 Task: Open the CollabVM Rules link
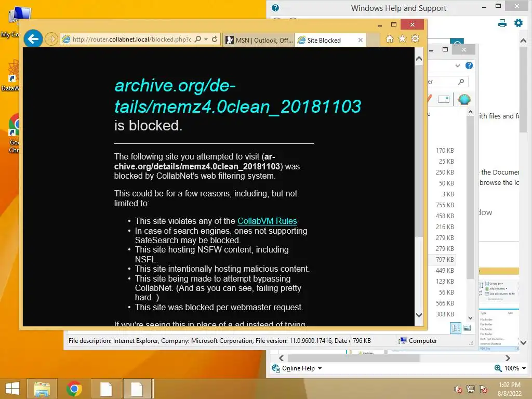(267, 221)
